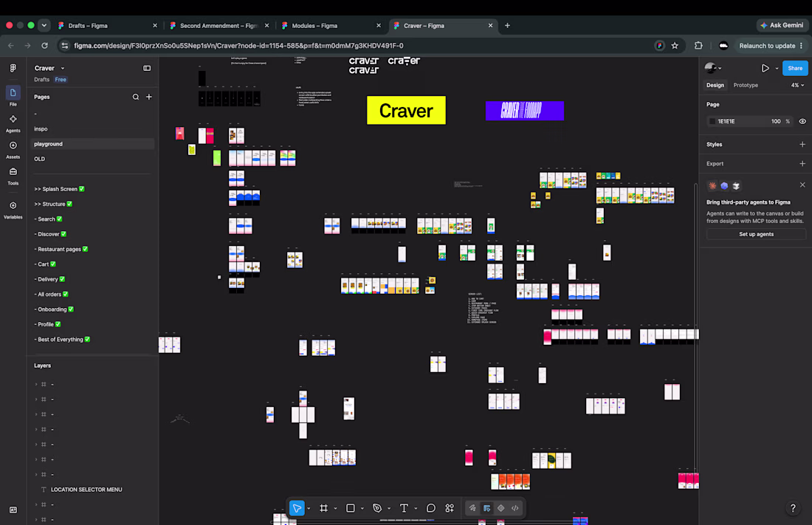Open the browser tab search dropdown

tap(44, 25)
